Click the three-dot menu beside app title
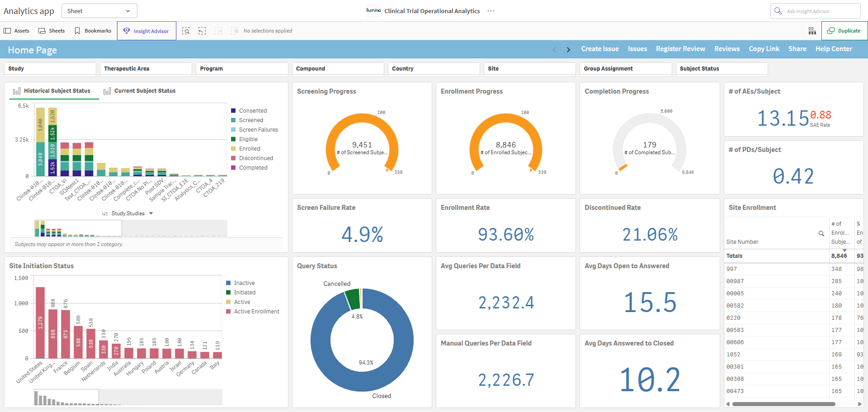 click(491, 11)
